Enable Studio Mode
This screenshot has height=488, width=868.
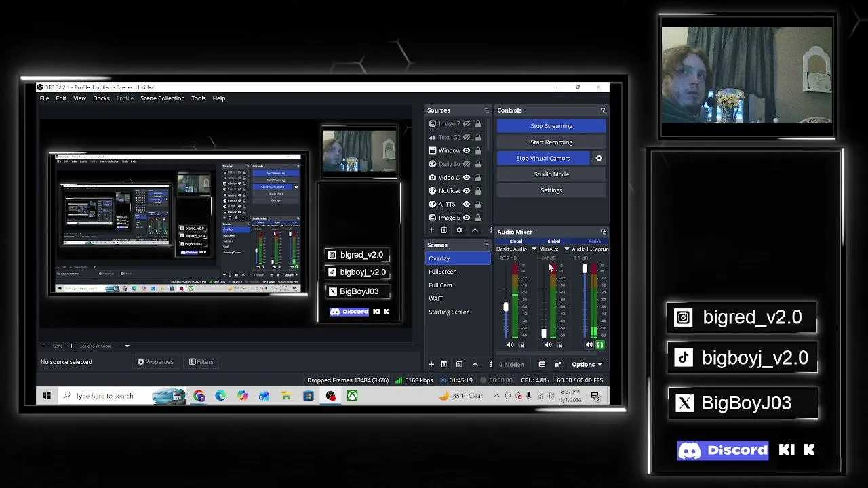click(551, 174)
